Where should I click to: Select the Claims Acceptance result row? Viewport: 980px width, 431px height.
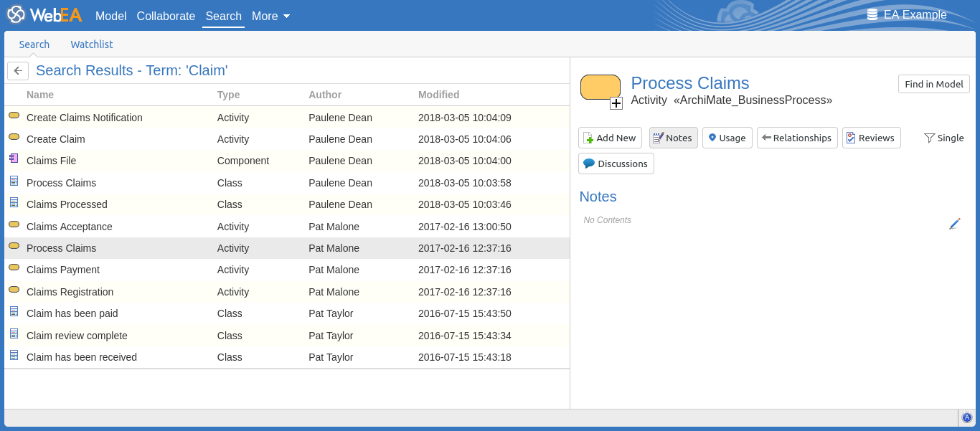coord(70,227)
